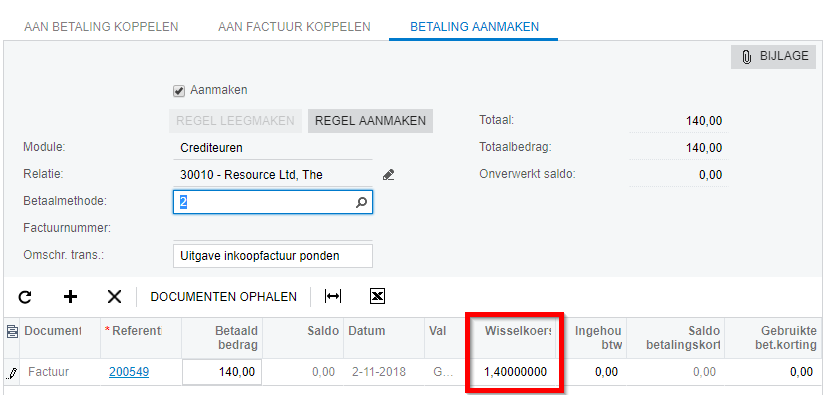Click the Onverwerkt saldo value 0,00
823x395 pixels.
pos(711,175)
